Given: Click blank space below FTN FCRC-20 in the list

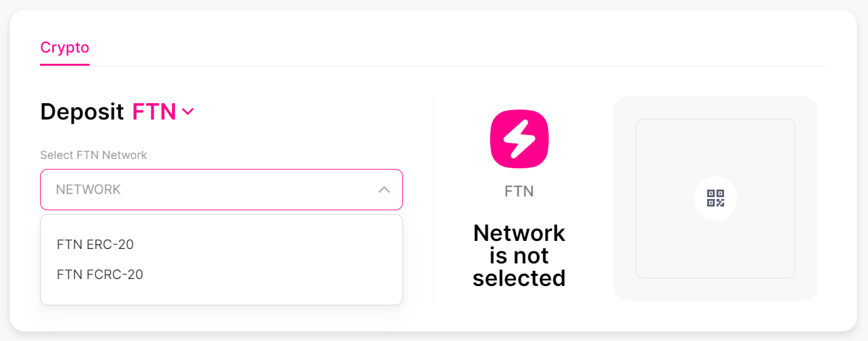Looking at the screenshot, I should tap(221, 293).
